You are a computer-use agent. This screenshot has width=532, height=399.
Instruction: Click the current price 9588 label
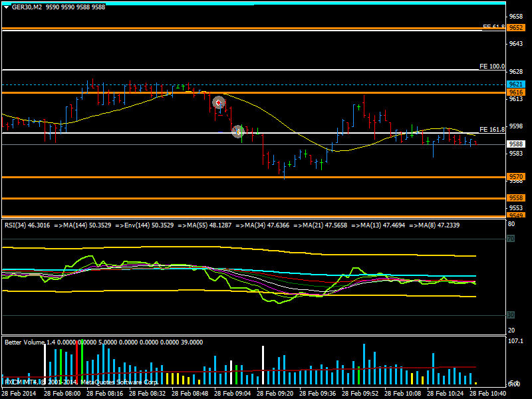coord(515,144)
